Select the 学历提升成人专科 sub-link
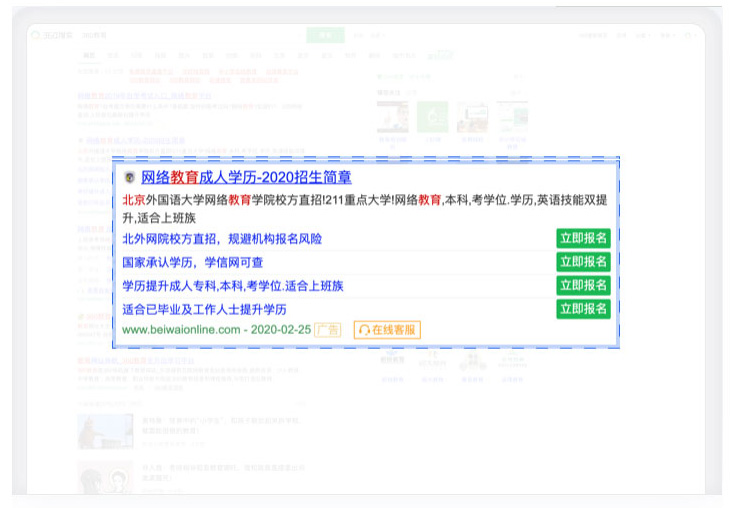Viewport: 732px width, 508px height. tap(232, 286)
